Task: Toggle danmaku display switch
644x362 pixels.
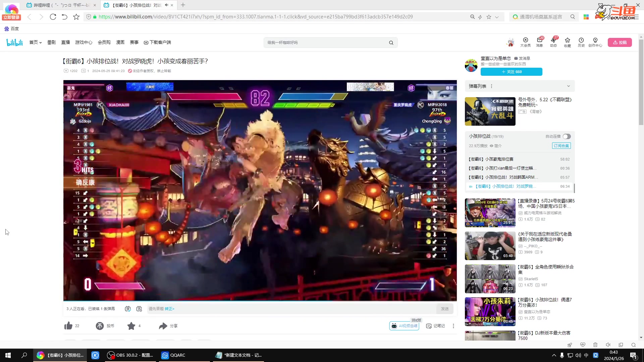Action: (128, 309)
